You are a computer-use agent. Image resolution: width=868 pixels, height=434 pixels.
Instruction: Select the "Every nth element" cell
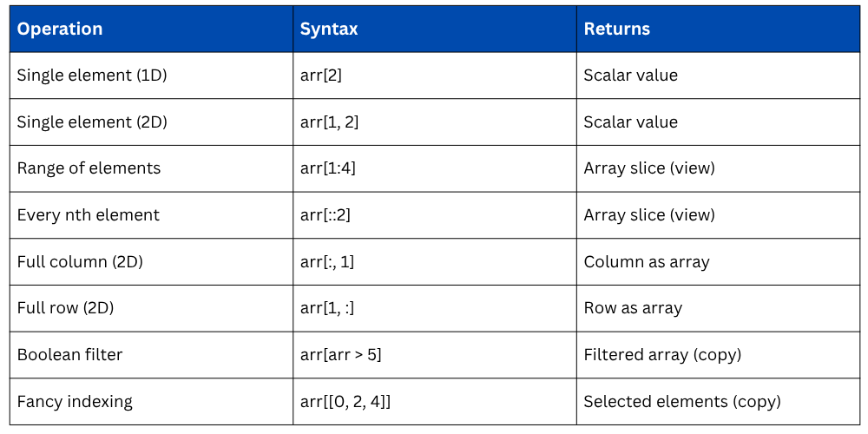click(88, 215)
